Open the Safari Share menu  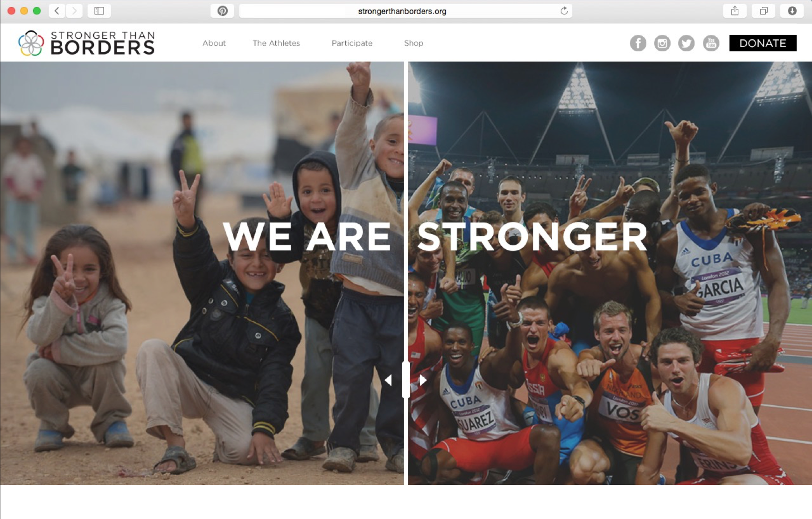click(735, 11)
